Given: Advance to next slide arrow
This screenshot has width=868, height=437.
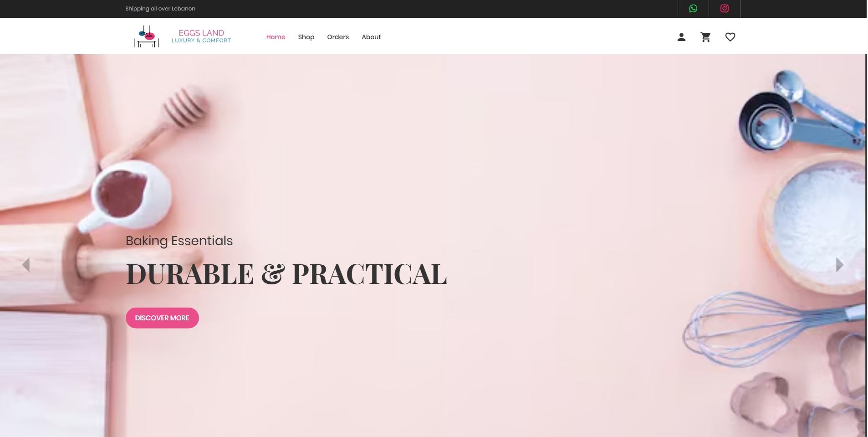Looking at the screenshot, I should [840, 265].
